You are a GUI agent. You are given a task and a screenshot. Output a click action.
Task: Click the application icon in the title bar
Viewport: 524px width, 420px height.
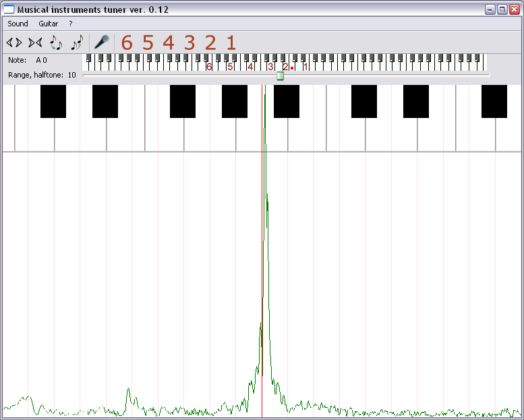tap(9, 9)
